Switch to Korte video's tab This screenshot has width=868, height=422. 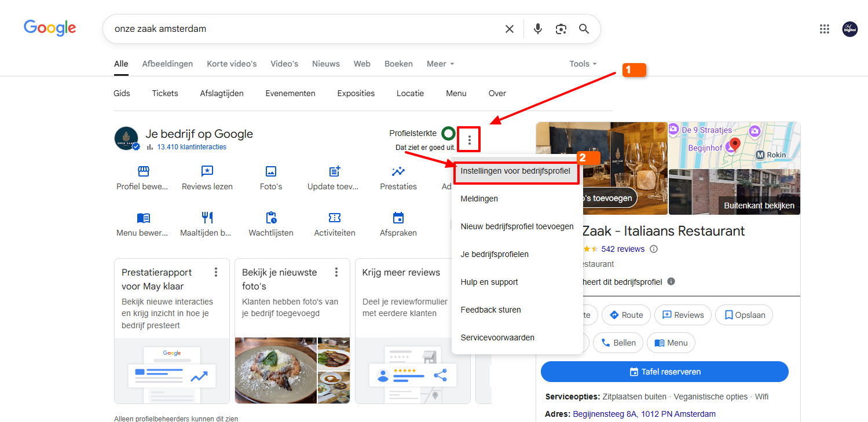pos(232,64)
